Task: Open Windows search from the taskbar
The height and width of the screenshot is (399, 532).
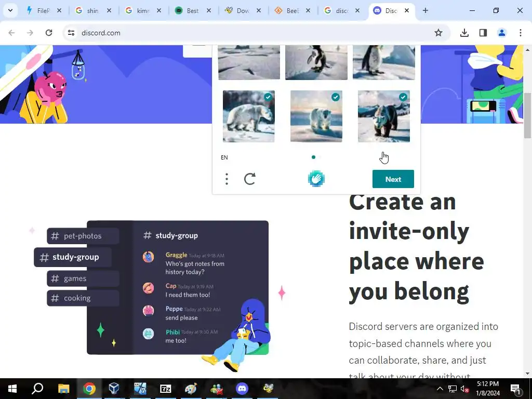Action: [x=37, y=389]
